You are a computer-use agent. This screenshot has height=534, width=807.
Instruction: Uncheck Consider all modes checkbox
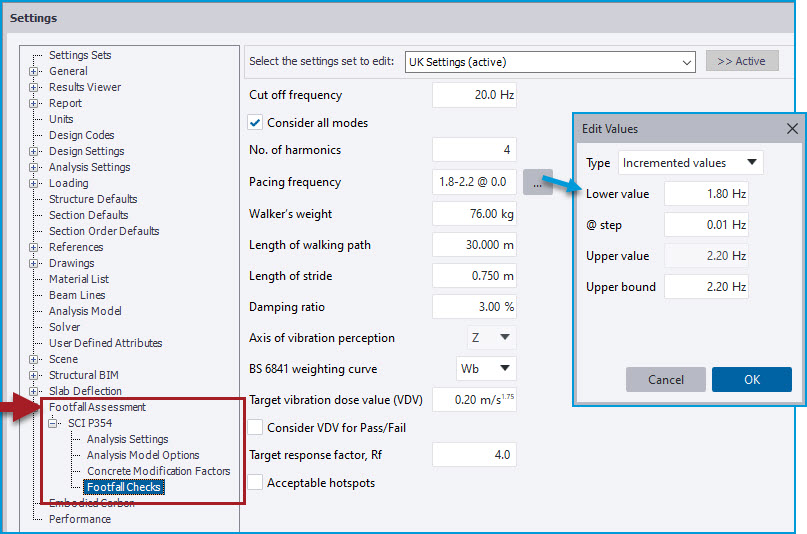click(256, 123)
